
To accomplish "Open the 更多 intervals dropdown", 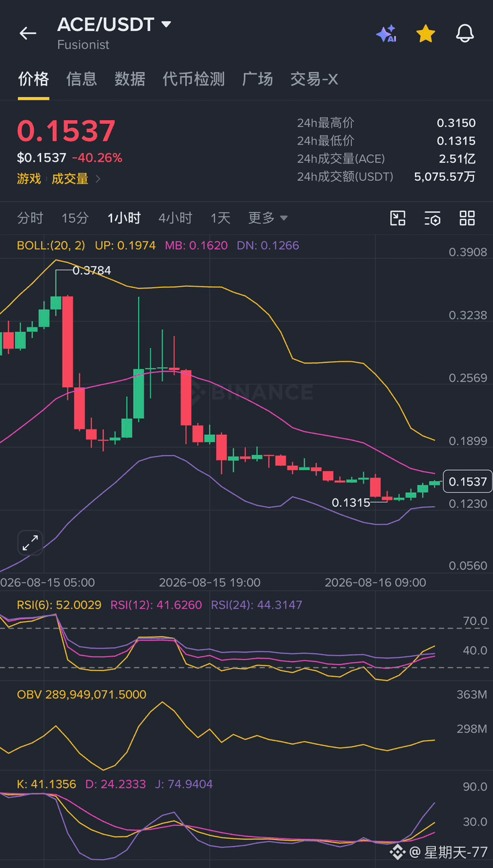I will point(268,218).
